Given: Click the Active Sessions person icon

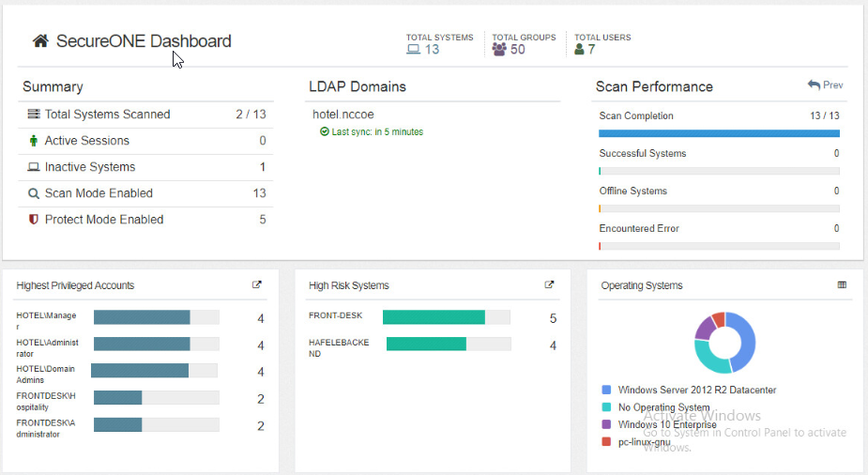Looking at the screenshot, I should pyautogui.click(x=34, y=141).
